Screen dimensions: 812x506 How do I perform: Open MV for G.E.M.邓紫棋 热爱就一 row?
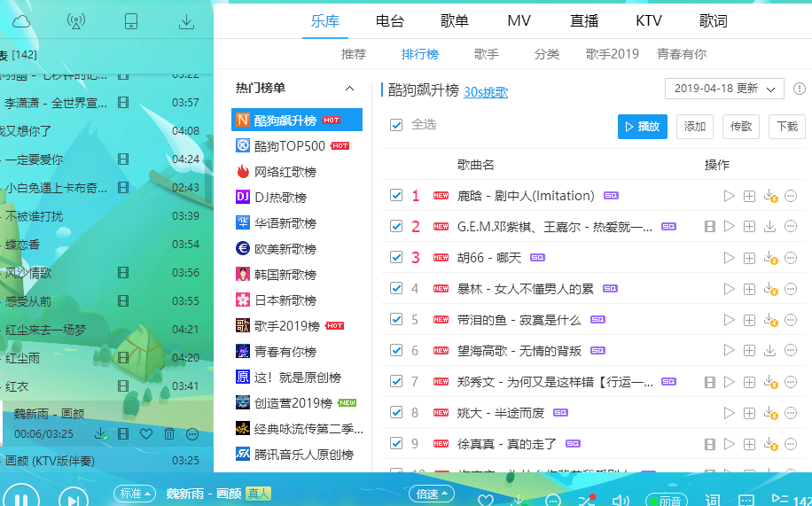[x=710, y=226]
